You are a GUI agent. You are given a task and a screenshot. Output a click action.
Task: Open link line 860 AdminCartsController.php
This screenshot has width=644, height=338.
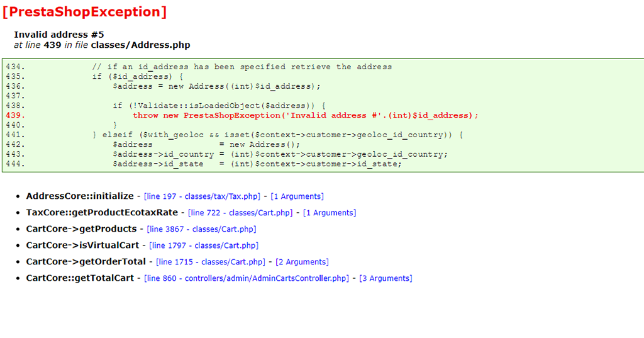[247, 279]
